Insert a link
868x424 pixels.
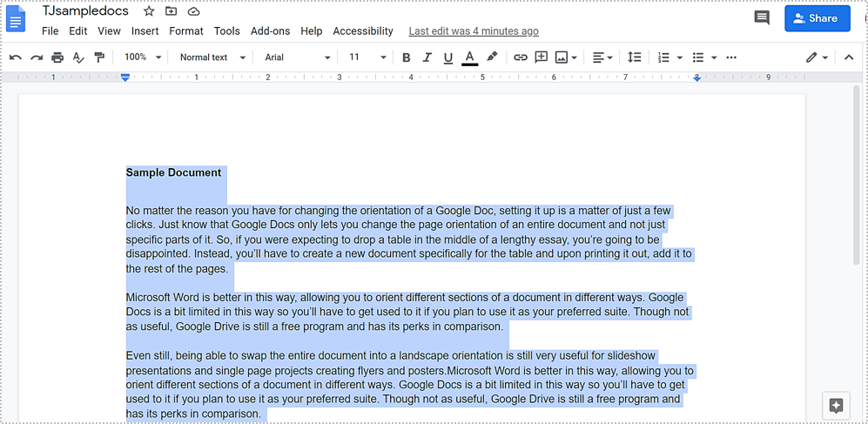521,57
